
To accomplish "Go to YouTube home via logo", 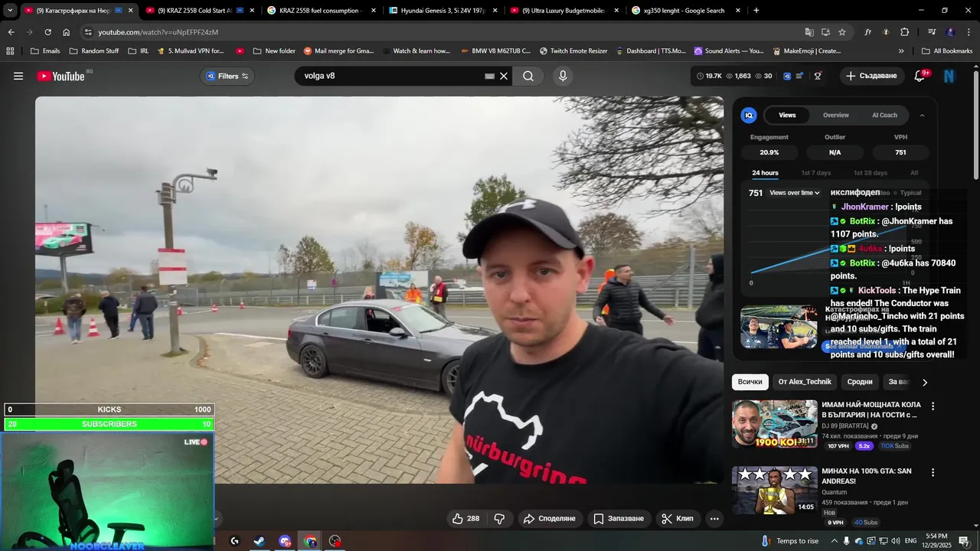I will click(60, 76).
